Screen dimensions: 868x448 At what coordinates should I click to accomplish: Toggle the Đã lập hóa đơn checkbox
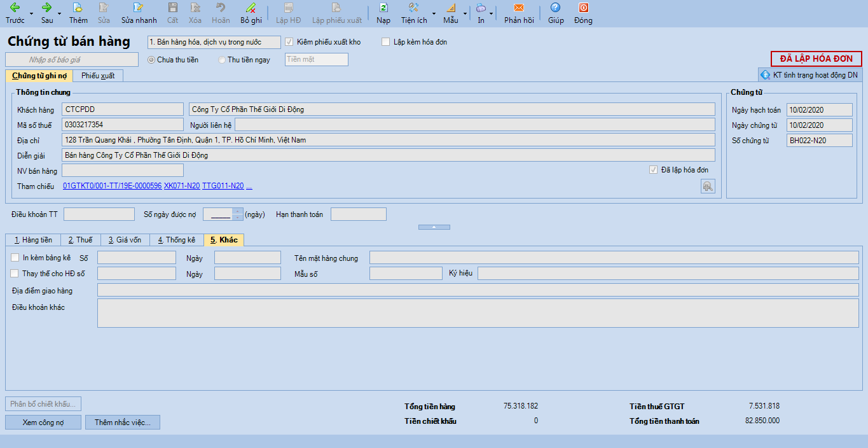coord(653,170)
